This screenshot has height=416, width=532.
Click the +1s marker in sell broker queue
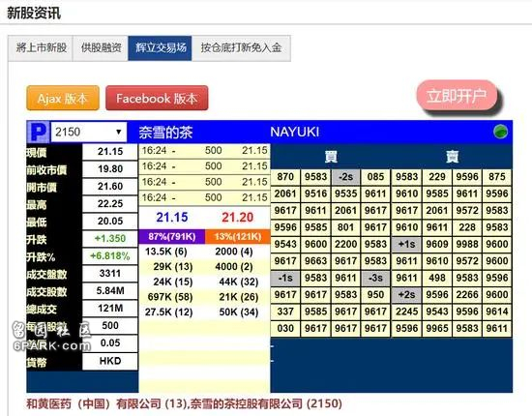(406, 245)
